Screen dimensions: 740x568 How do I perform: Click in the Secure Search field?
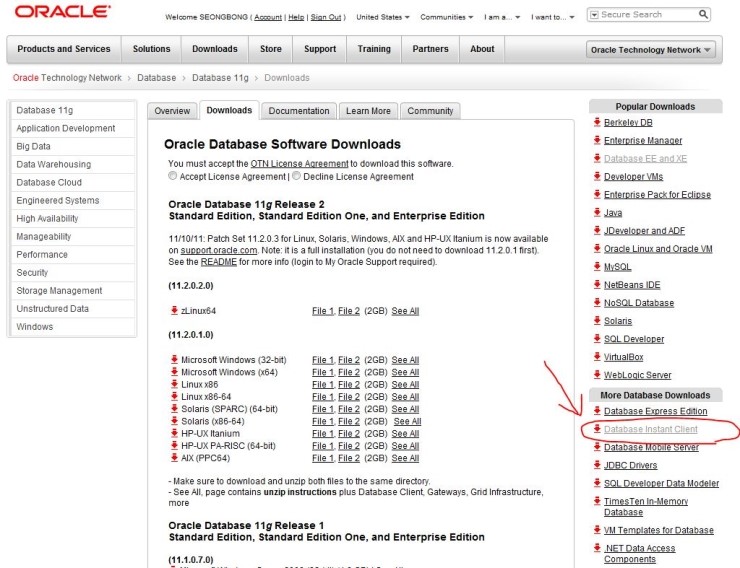[647, 15]
